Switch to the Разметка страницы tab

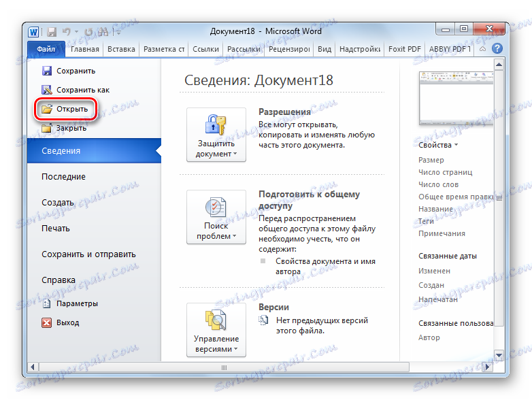point(164,49)
